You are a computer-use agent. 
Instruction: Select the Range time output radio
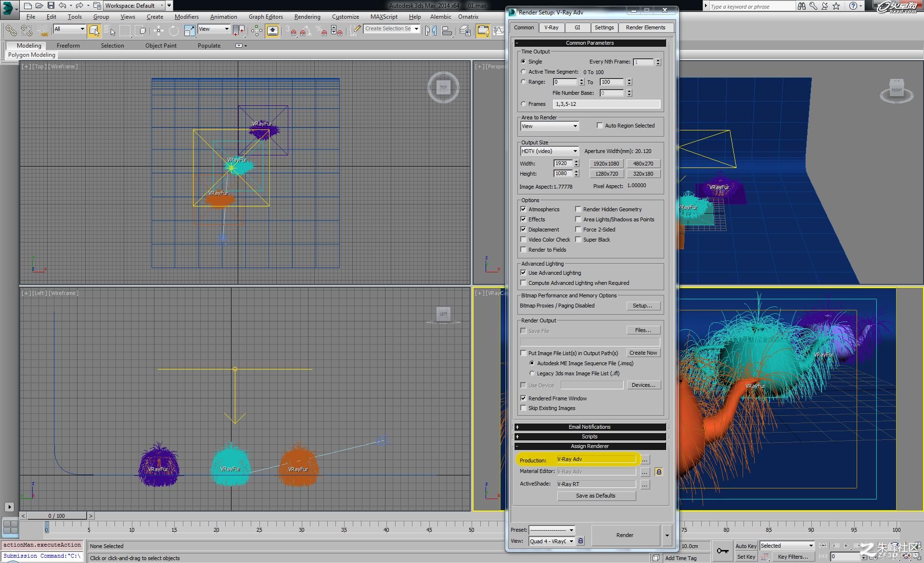pos(523,82)
